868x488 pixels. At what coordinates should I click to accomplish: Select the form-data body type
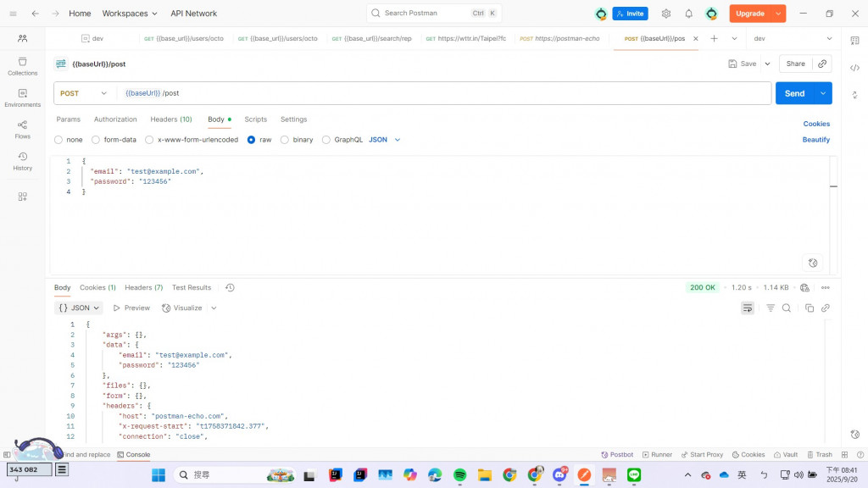[x=96, y=140]
